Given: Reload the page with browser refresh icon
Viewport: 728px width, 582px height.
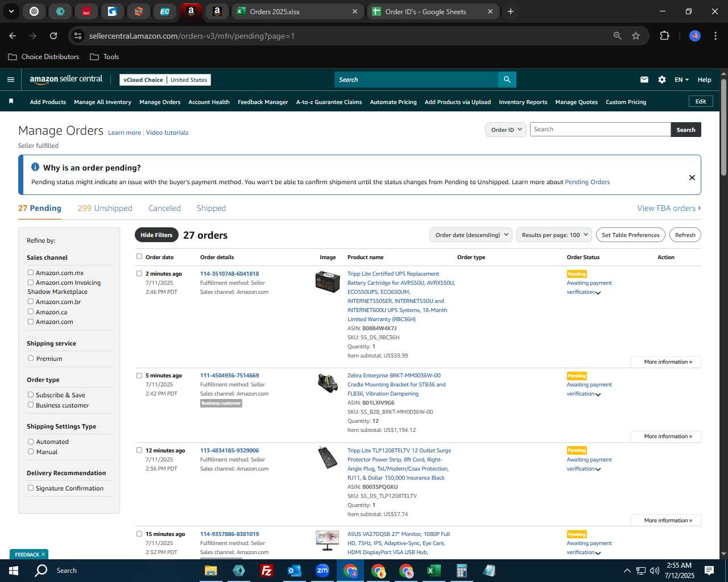Looking at the screenshot, I should point(53,36).
